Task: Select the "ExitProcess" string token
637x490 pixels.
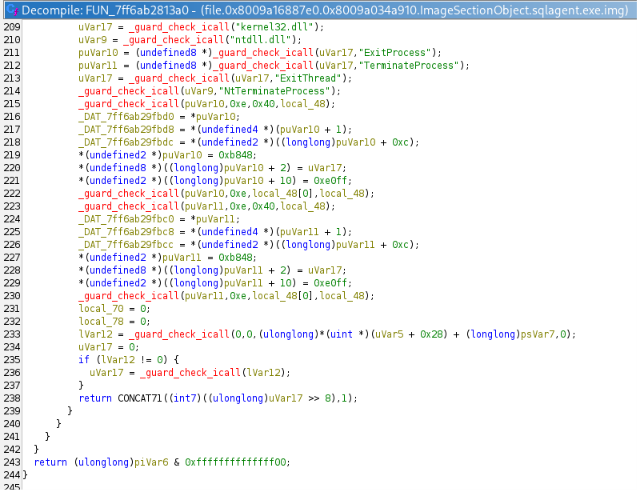Action: click(395, 53)
